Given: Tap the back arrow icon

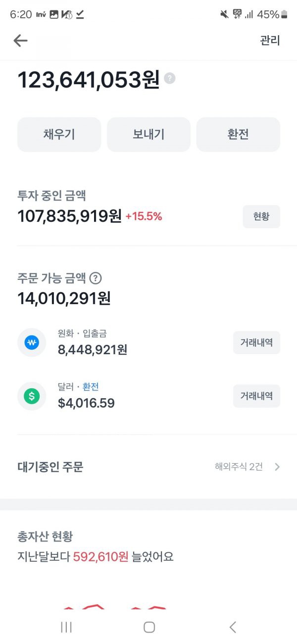Looking at the screenshot, I should [x=20, y=41].
